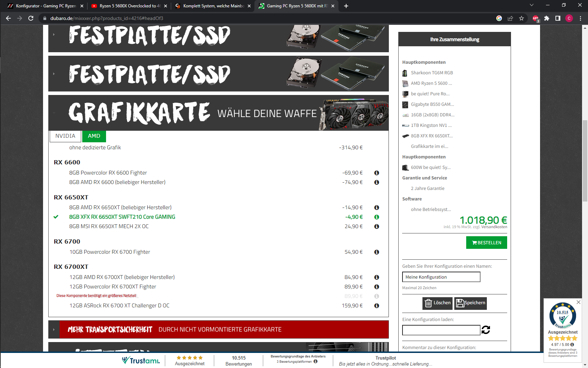The width and height of the screenshot is (588, 368).
Task: Toggle the browser side panel
Action: coord(558,18)
